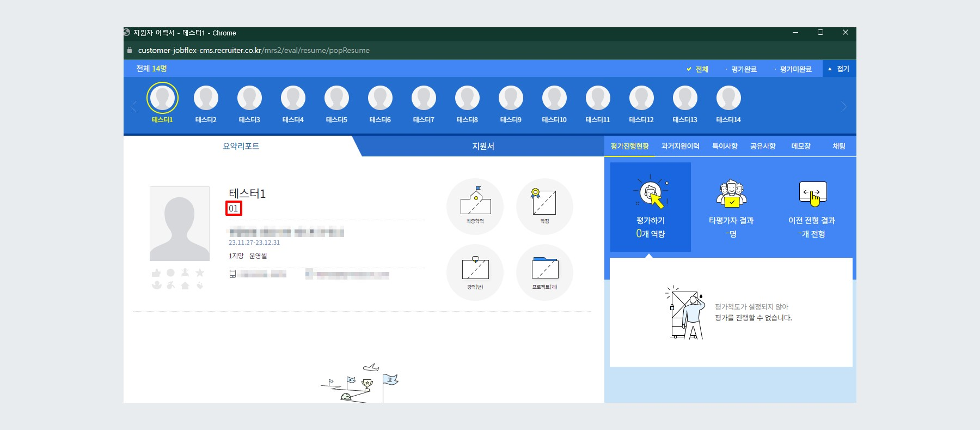Click the applicant number 01

click(x=234, y=208)
